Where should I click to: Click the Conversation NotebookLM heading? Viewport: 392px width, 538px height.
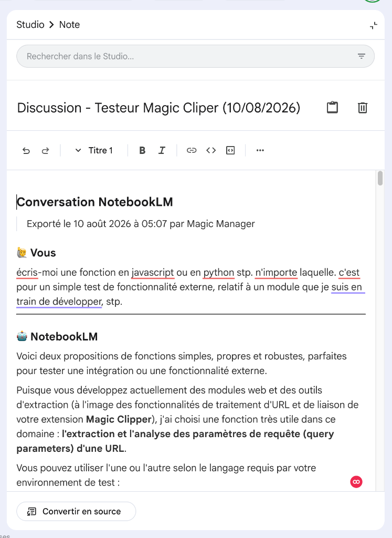click(x=95, y=202)
